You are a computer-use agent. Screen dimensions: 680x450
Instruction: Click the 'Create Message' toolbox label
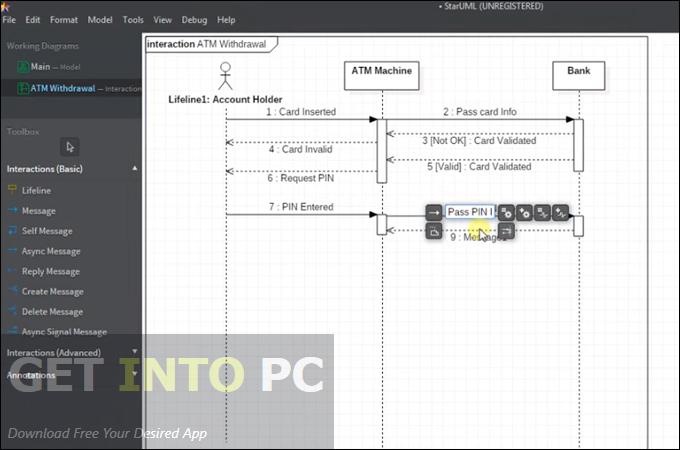pyautogui.click(x=52, y=291)
